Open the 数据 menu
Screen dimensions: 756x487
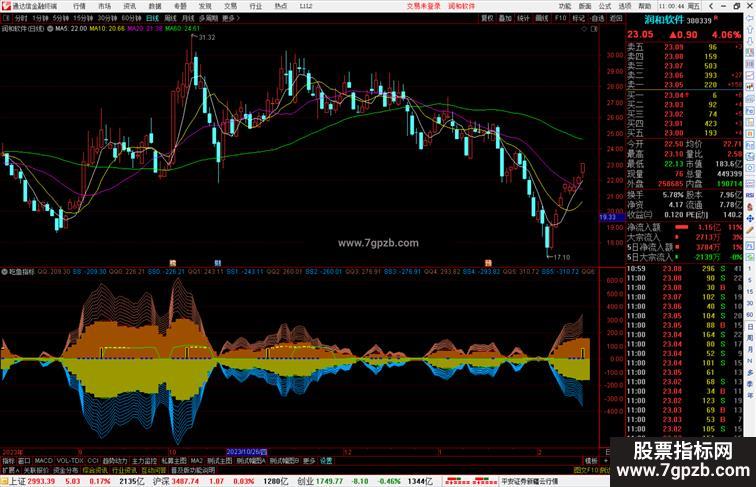[x=155, y=6]
